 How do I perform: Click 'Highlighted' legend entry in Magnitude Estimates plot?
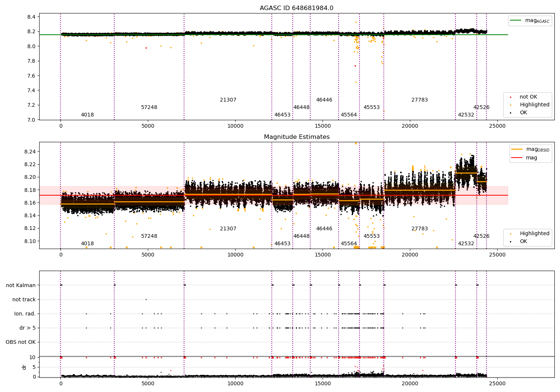(530, 234)
